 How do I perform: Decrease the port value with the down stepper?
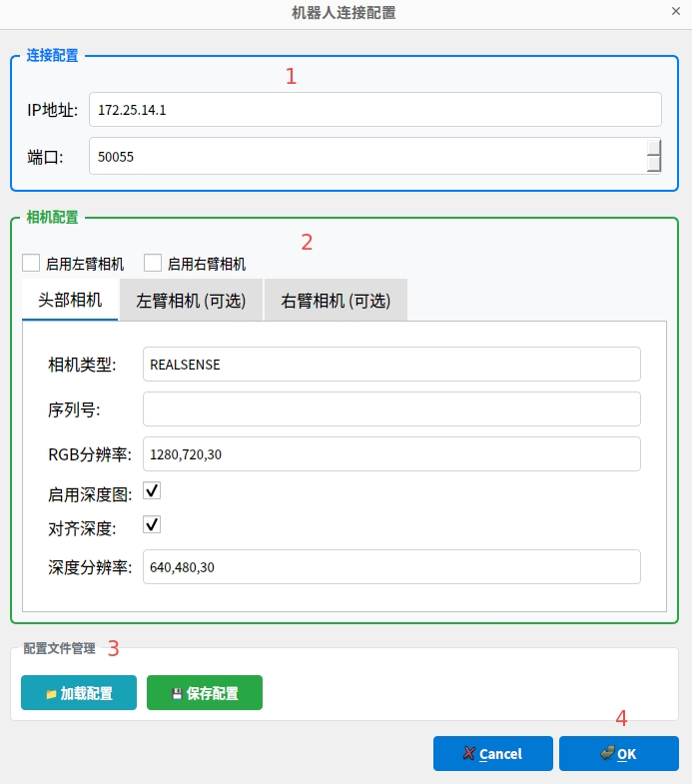pyautogui.click(x=653, y=165)
